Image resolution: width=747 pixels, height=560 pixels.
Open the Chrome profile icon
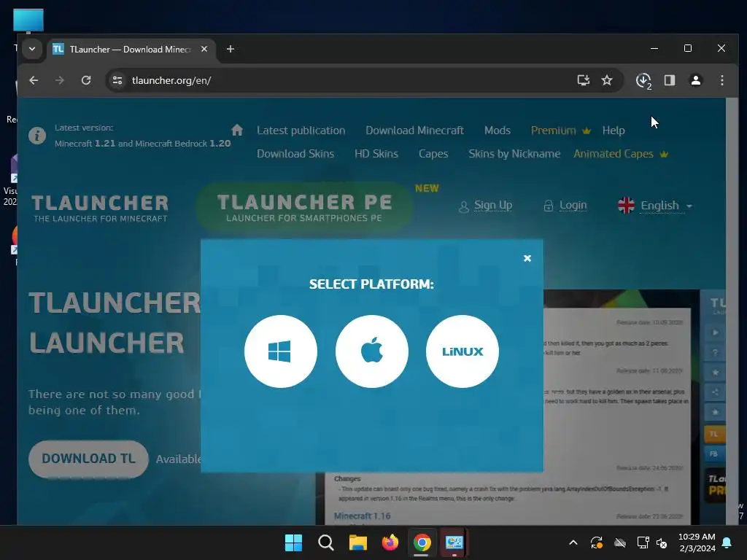pyautogui.click(x=695, y=80)
